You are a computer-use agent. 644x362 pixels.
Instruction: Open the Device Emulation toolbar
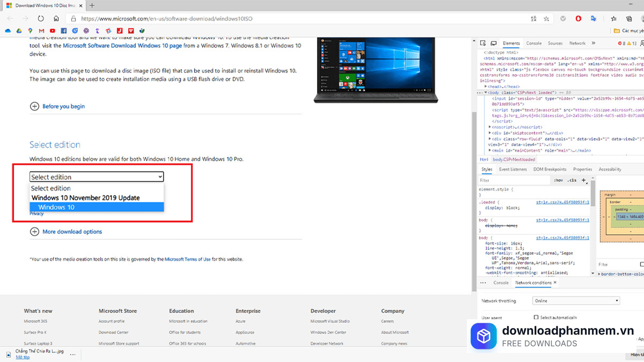point(494,43)
